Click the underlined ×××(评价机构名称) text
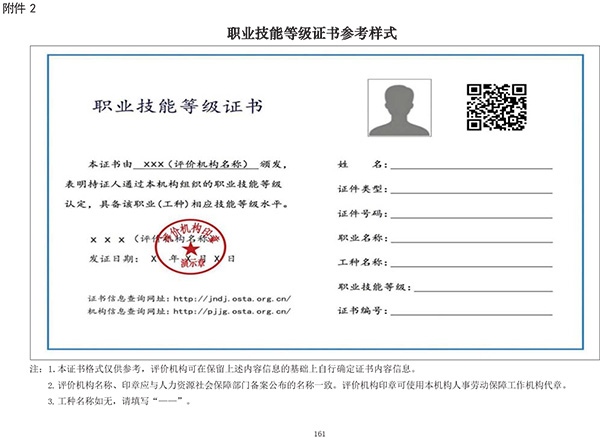600x438 pixels. 196,164
